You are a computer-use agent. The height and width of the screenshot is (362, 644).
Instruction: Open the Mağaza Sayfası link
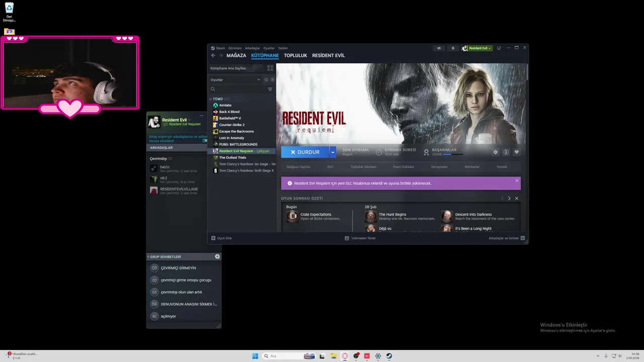[x=298, y=166]
